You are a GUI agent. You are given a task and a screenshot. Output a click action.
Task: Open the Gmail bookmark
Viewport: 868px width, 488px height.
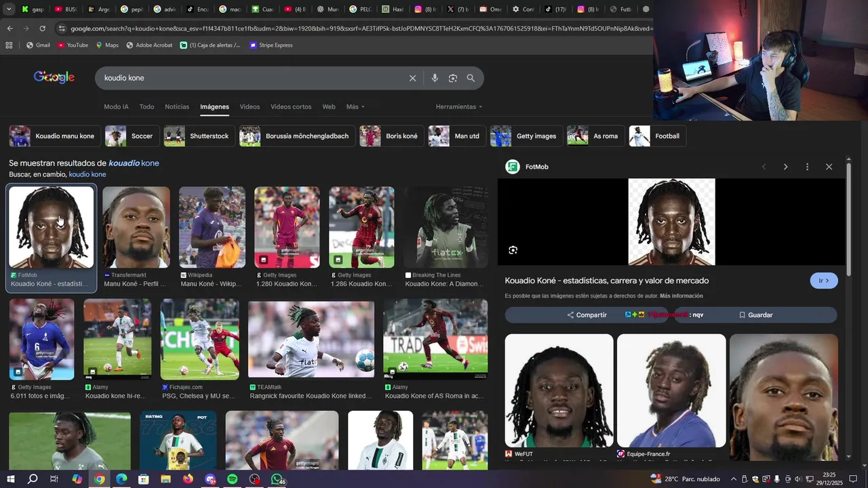click(38, 45)
